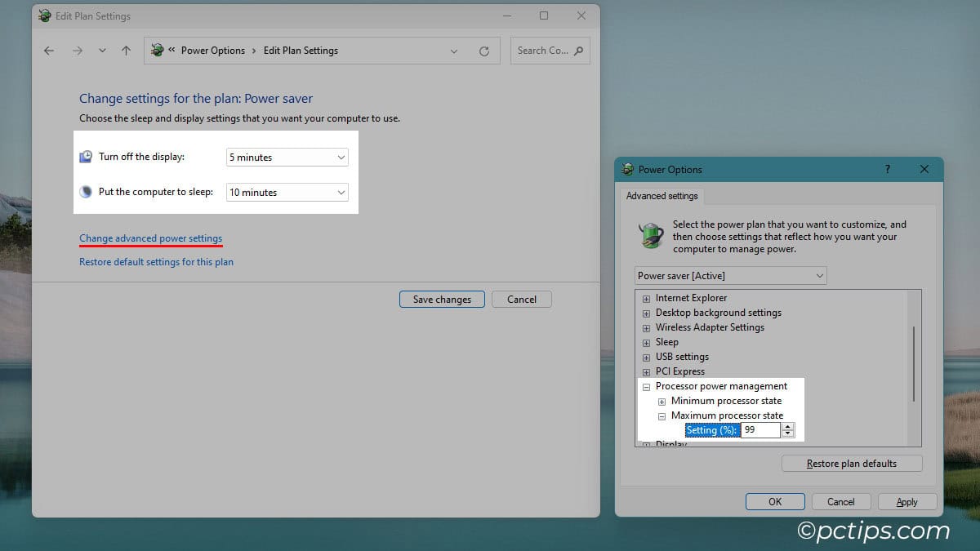Click the Restore plan defaults button
The width and height of the screenshot is (980, 551).
tap(851, 463)
